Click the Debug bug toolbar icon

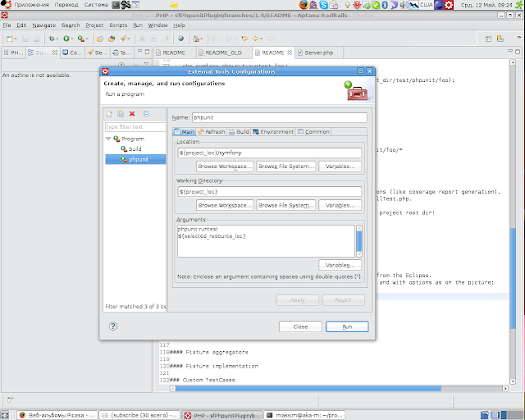pos(51,39)
